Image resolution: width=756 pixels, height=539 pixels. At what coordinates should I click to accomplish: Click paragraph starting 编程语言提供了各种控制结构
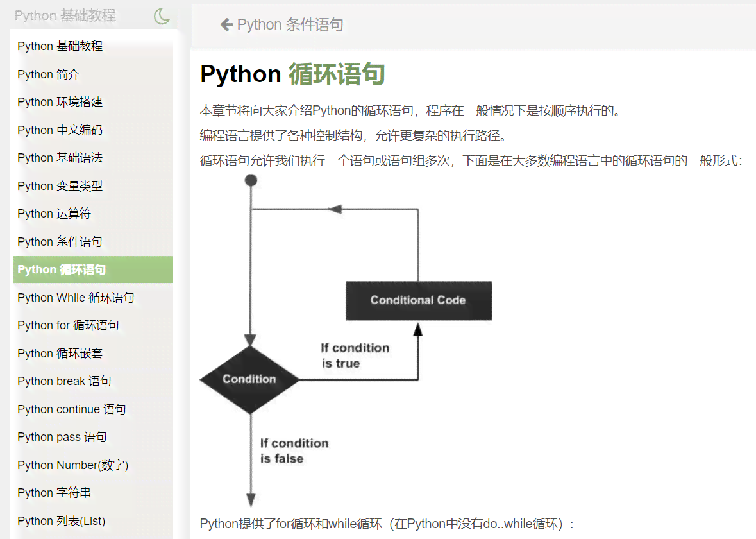pos(354,135)
